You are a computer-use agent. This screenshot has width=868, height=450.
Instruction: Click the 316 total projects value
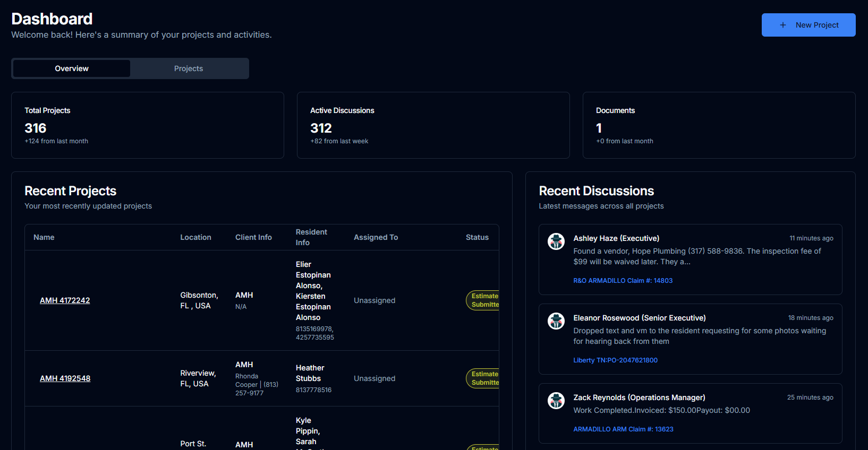coord(36,128)
